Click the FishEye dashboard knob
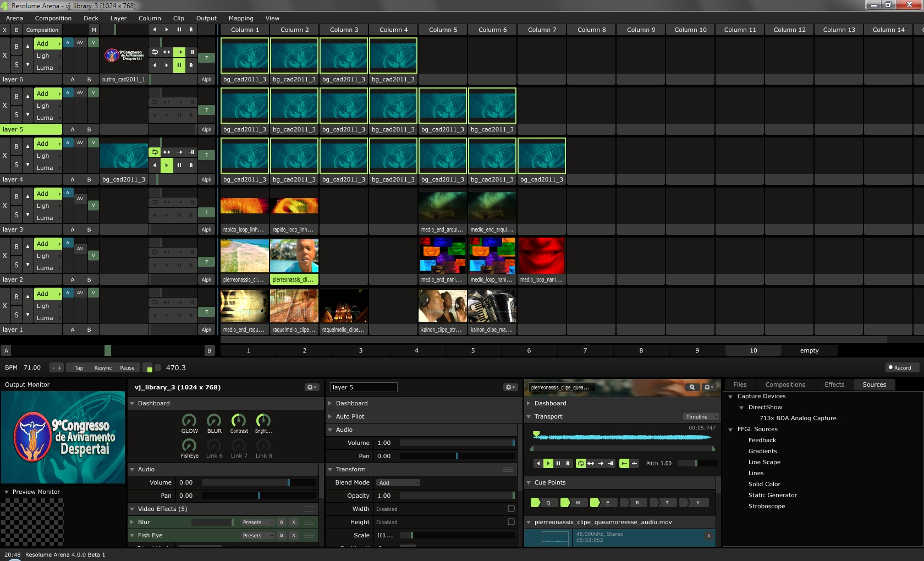924x561 pixels. pos(189,445)
